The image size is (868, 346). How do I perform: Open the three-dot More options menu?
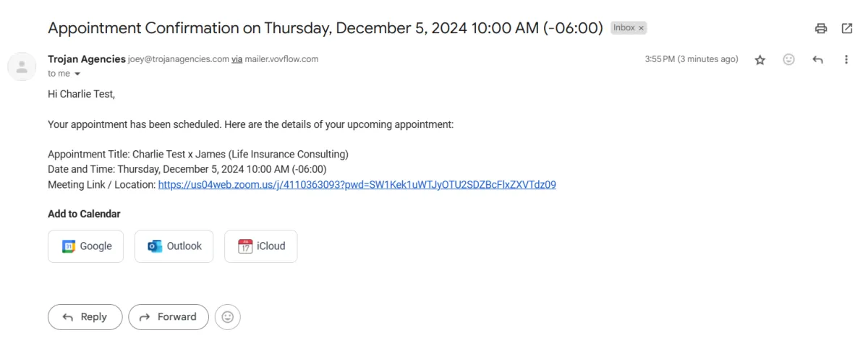pyautogui.click(x=846, y=60)
